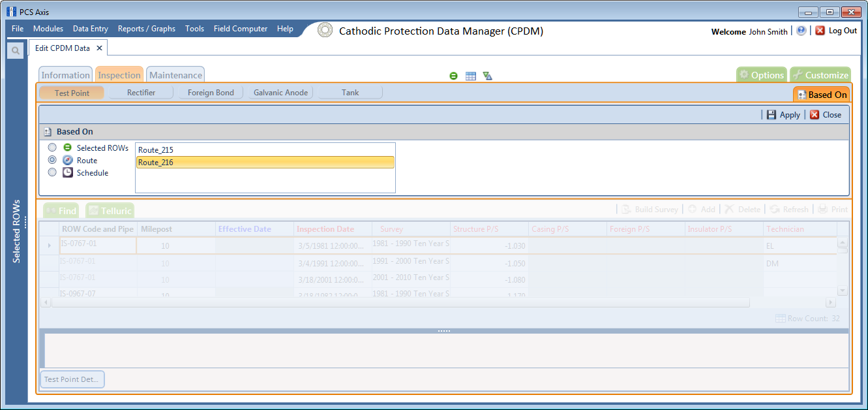Viewport: 868px width, 410px height.
Task: Click the green Selected ROWs toolbar icon
Action: [x=453, y=76]
